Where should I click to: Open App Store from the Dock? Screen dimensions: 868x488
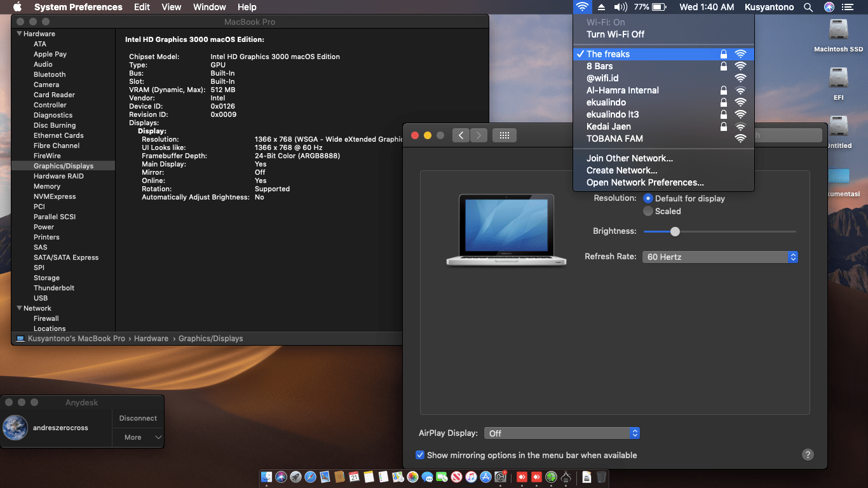(x=486, y=477)
